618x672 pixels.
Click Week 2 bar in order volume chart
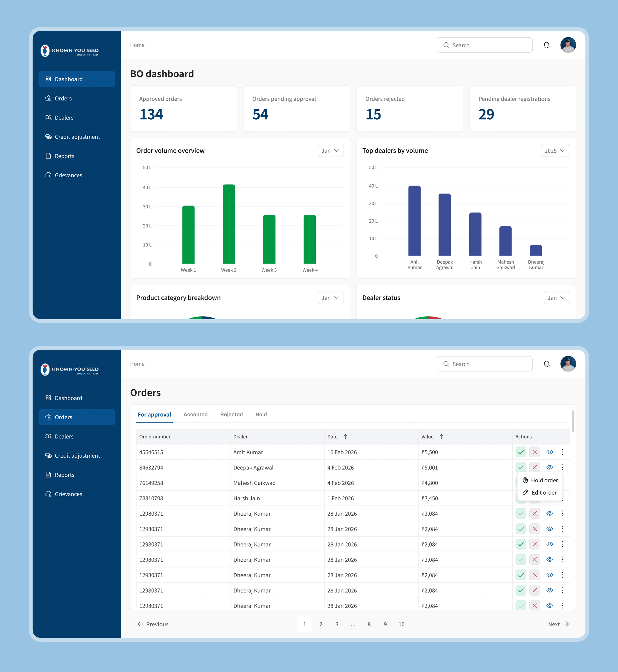point(229,224)
